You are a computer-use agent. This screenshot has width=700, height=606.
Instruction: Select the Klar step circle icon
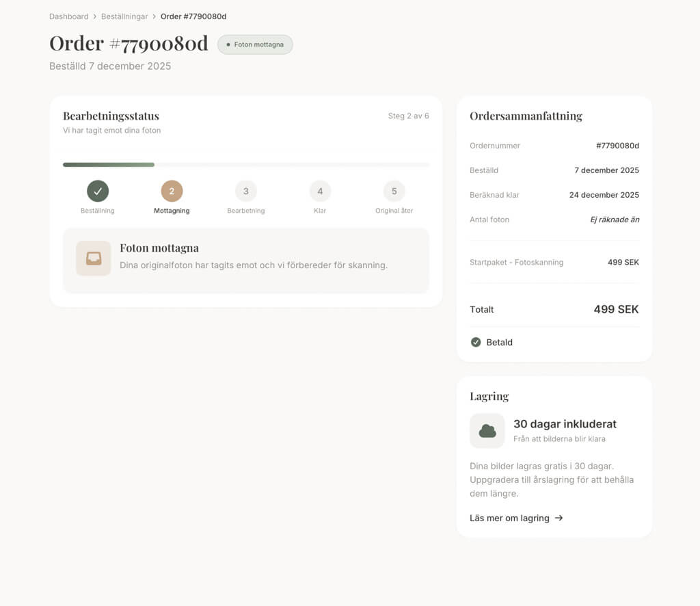(319, 192)
